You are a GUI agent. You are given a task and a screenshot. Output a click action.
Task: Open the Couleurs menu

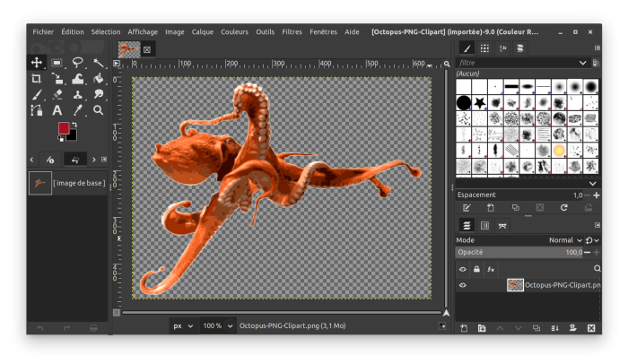(x=235, y=32)
